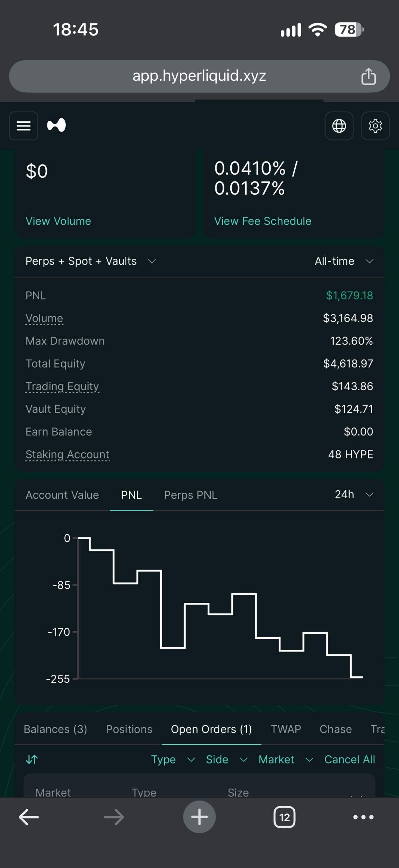Viewport: 399px width, 868px height.
Task: Click View Fee Schedule link
Action: click(263, 221)
